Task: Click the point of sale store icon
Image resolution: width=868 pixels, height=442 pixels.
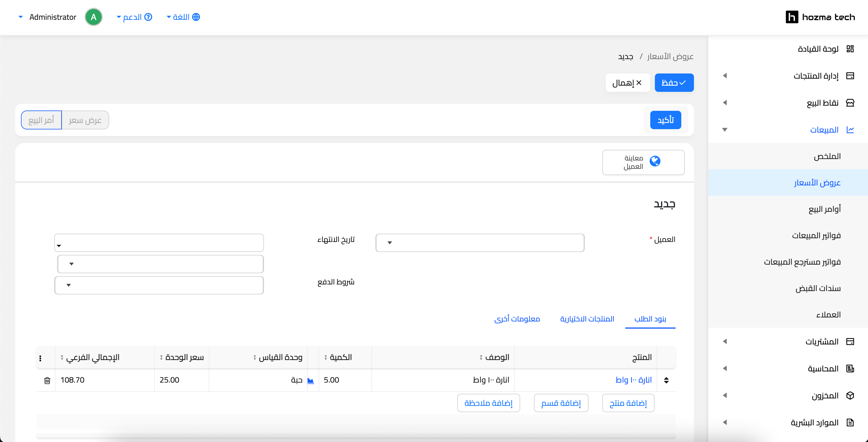Action: 850,103
